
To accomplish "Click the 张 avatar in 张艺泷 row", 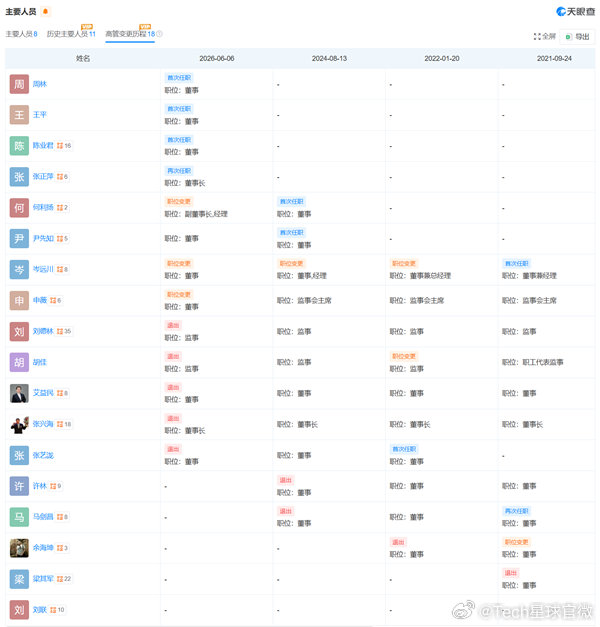I will [x=19, y=455].
